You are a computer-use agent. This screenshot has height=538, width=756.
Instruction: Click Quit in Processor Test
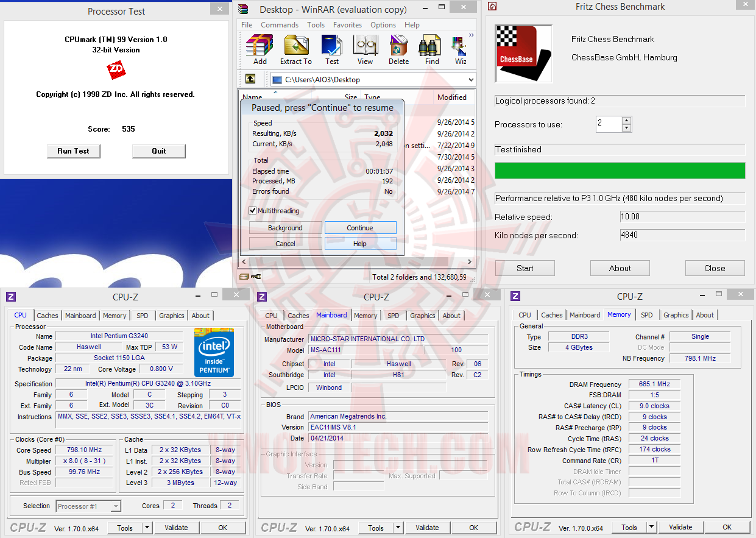[159, 151]
